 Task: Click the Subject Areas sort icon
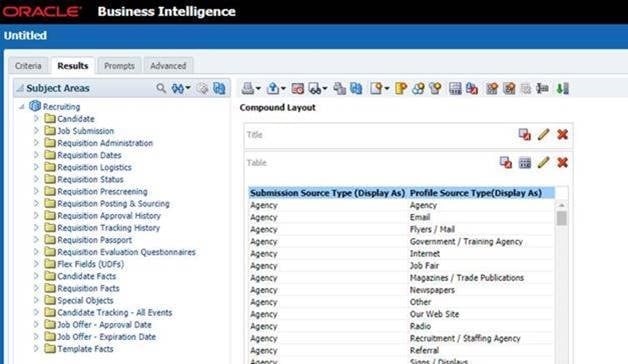177,88
